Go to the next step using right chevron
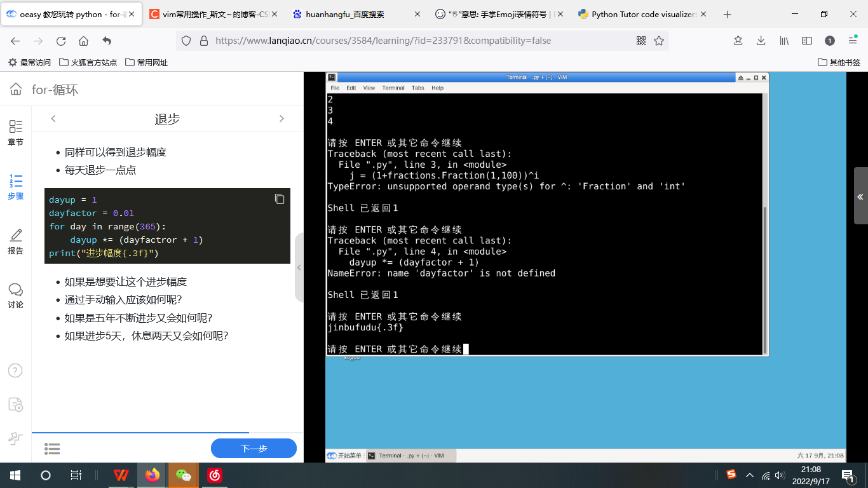The width and height of the screenshot is (868, 488). click(281, 119)
